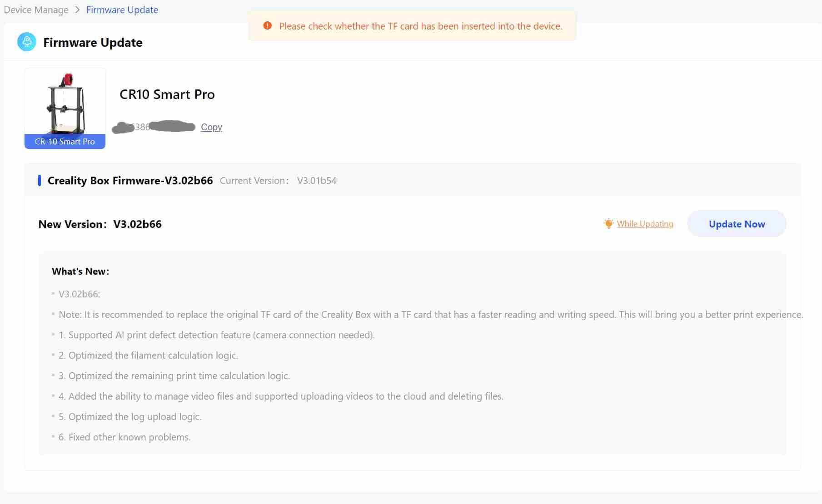Click the CR10 Smart Pro device name
Viewport: 822px width, 504px height.
pyautogui.click(x=167, y=94)
